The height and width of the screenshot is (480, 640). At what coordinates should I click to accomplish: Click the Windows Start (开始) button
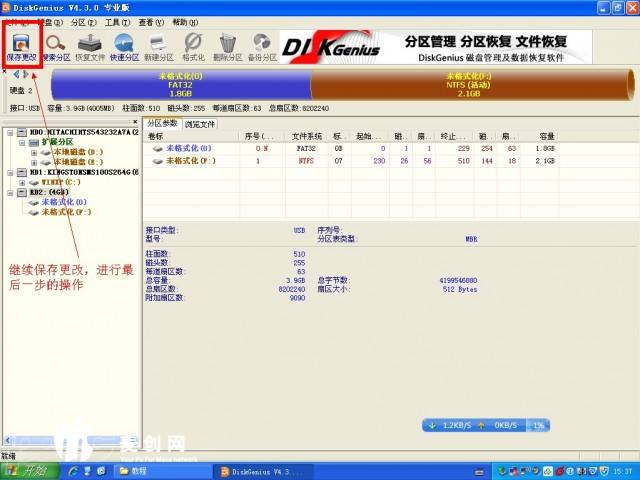coord(30,470)
